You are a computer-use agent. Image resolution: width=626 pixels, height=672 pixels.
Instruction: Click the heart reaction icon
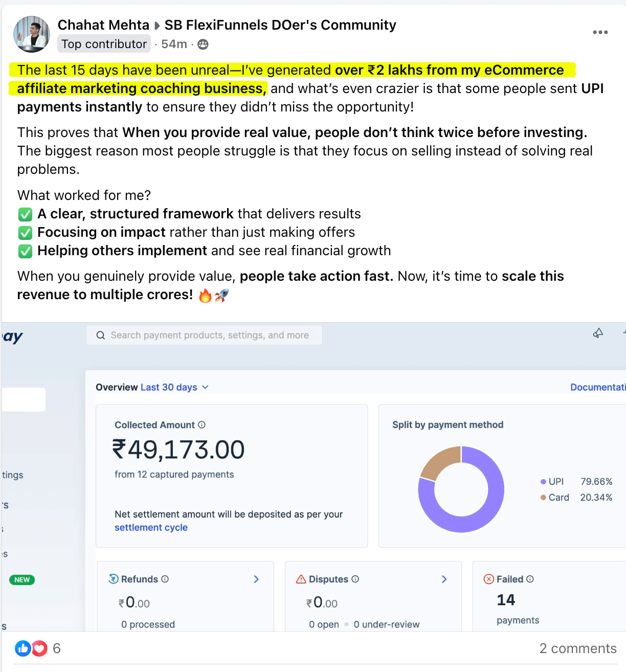pos(39,648)
